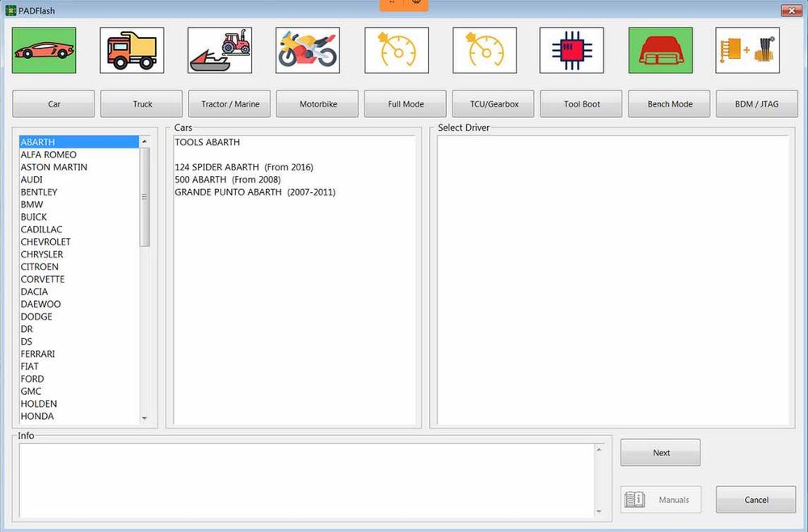Viewport: 808px width, 532px height.
Task: Open BDM / JTAG mode
Action: click(757, 104)
